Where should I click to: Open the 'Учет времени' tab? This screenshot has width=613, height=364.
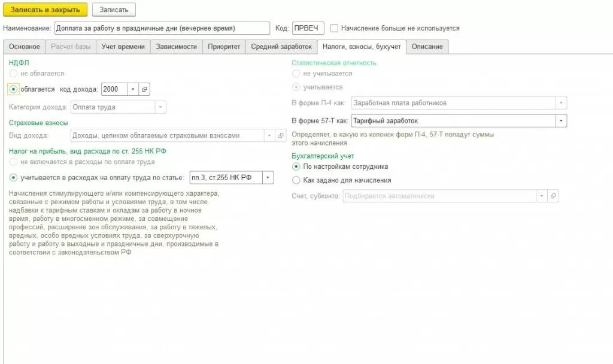(x=123, y=47)
